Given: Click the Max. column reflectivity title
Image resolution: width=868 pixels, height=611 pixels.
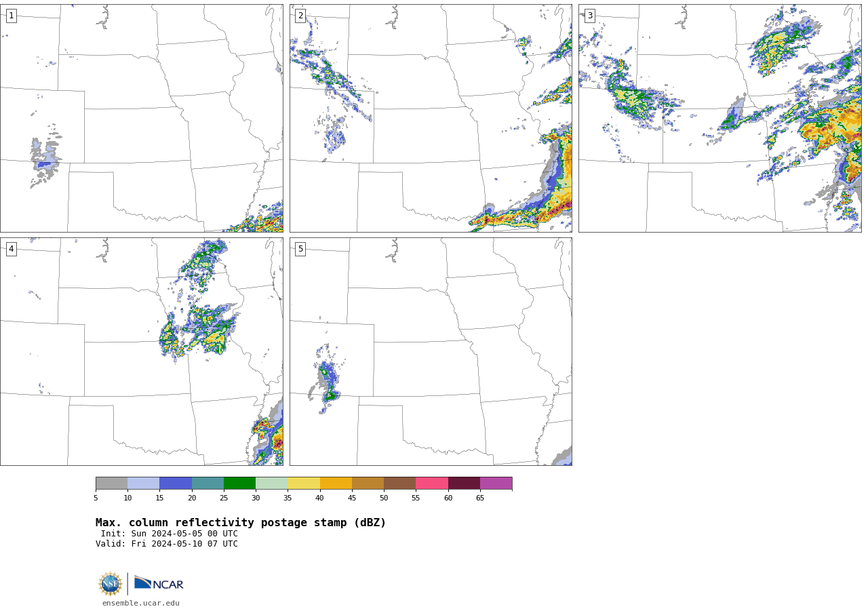Looking at the screenshot, I should [x=241, y=523].
